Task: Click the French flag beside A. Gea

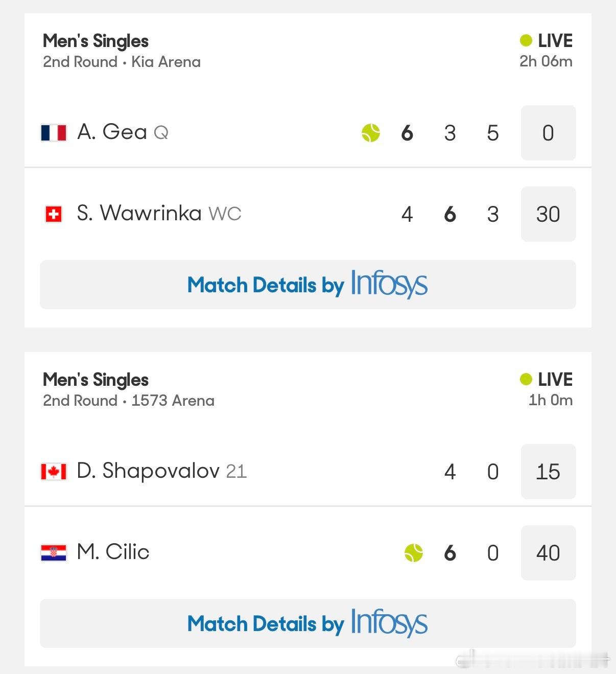Action: 54,133
